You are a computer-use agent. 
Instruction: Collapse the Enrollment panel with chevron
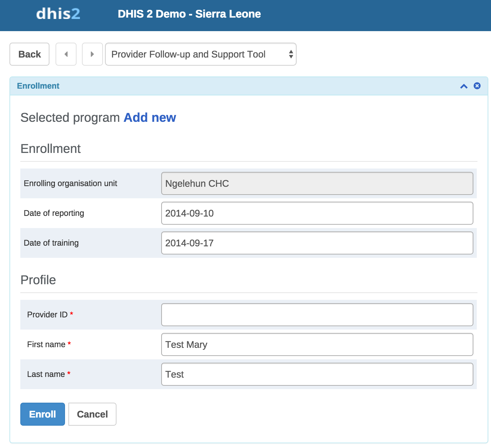coord(464,86)
